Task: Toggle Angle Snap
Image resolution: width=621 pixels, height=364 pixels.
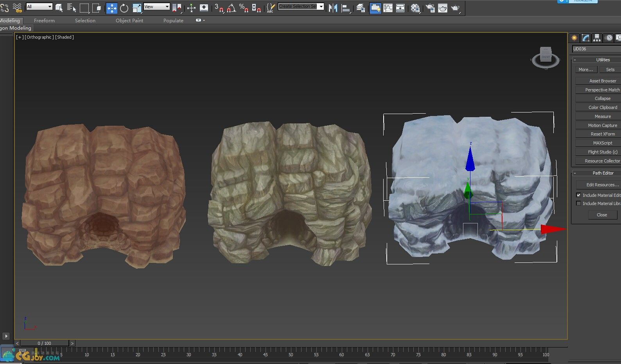Action: click(x=232, y=8)
